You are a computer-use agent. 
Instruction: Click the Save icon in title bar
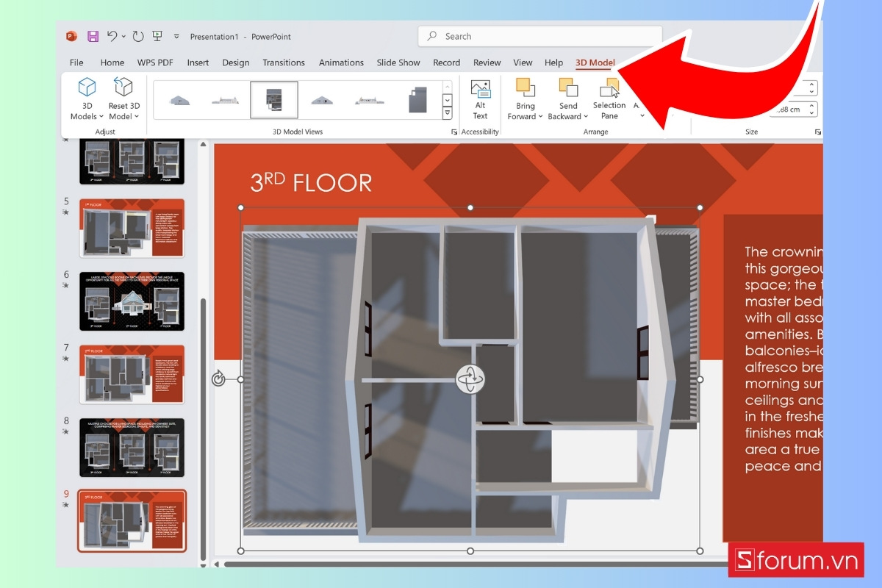pyautogui.click(x=93, y=36)
